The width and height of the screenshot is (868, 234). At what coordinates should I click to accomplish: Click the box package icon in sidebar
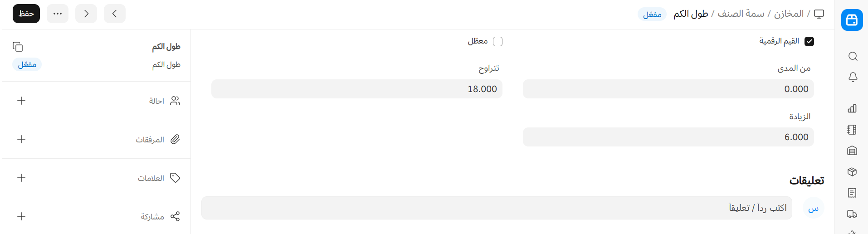click(x=852, y=172)
